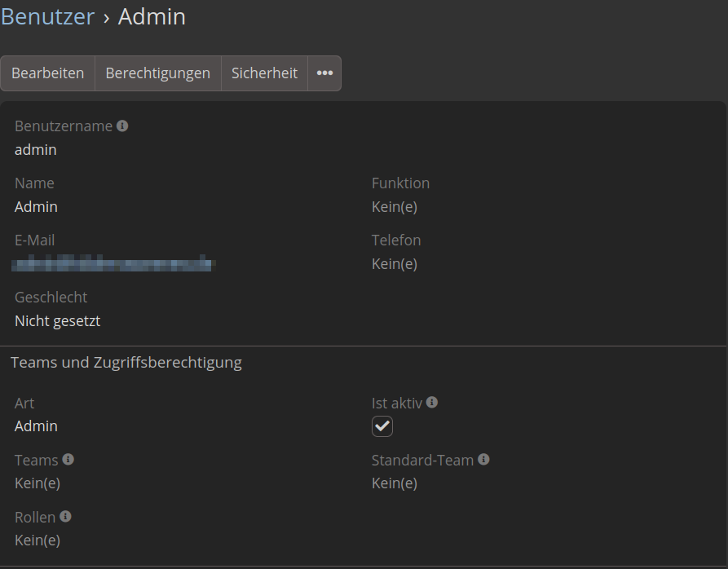Screen dimensions: 728x569
Task: Click the Name field value Admin
Action: pos(36,207)
